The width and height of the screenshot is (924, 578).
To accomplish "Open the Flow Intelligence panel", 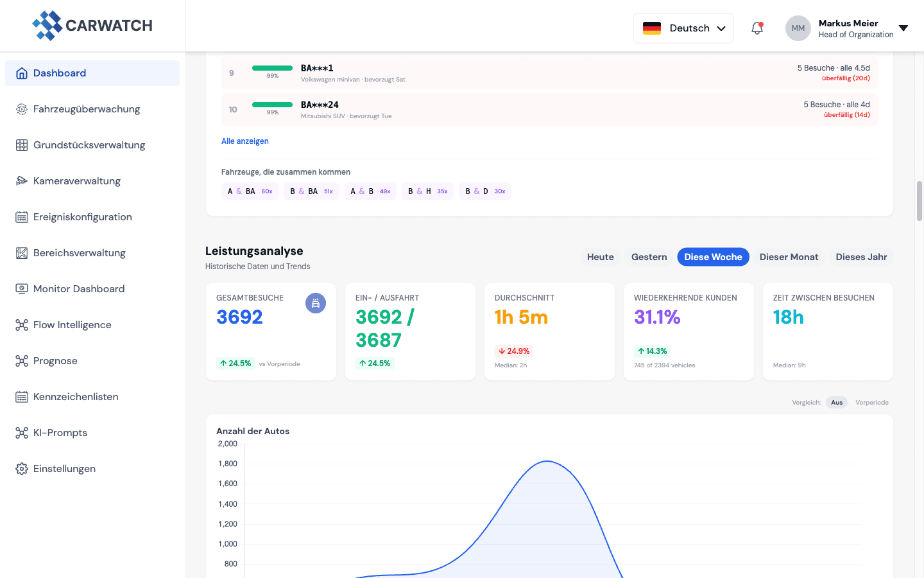I will point(71,324).
